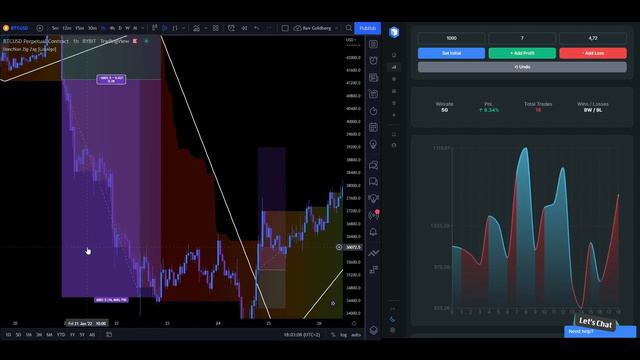Open the notifications bell icon in sidebar
The width and height of the screenshot is (640, 360).
[373, 232]
